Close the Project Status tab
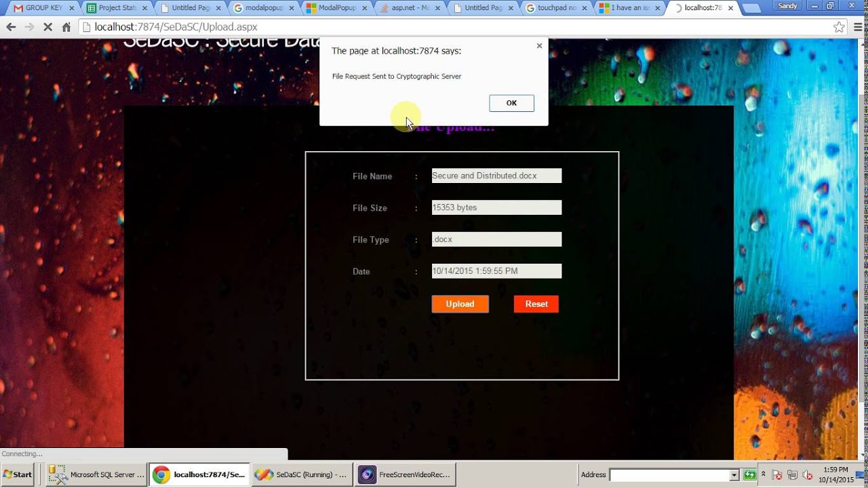 click(144, 8)
